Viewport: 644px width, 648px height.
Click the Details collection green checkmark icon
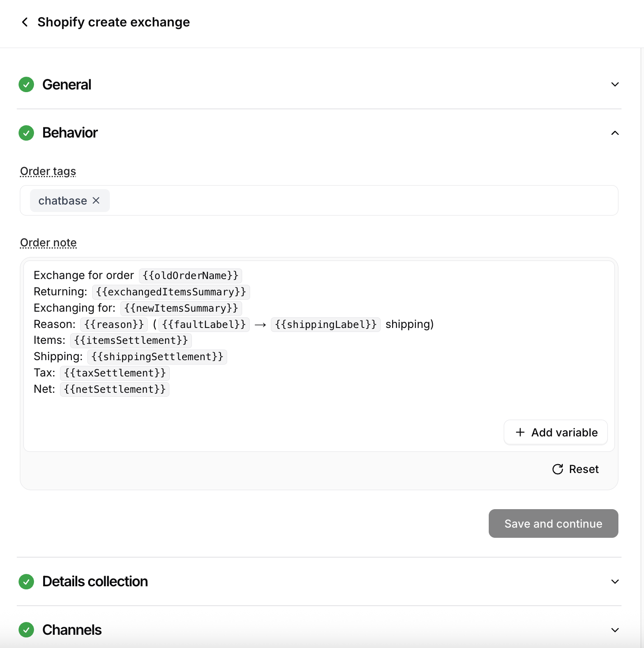point(26,581)
